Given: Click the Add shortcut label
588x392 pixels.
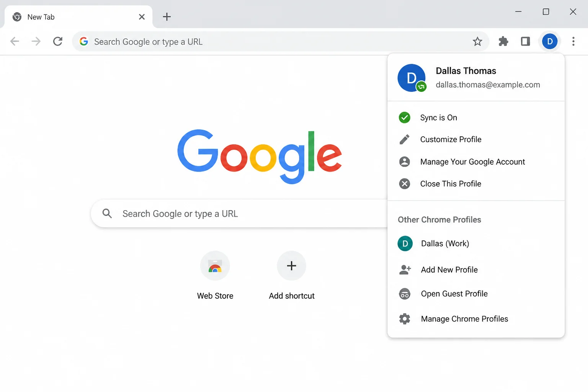Looking at the screenshot, I should (292, 296).
